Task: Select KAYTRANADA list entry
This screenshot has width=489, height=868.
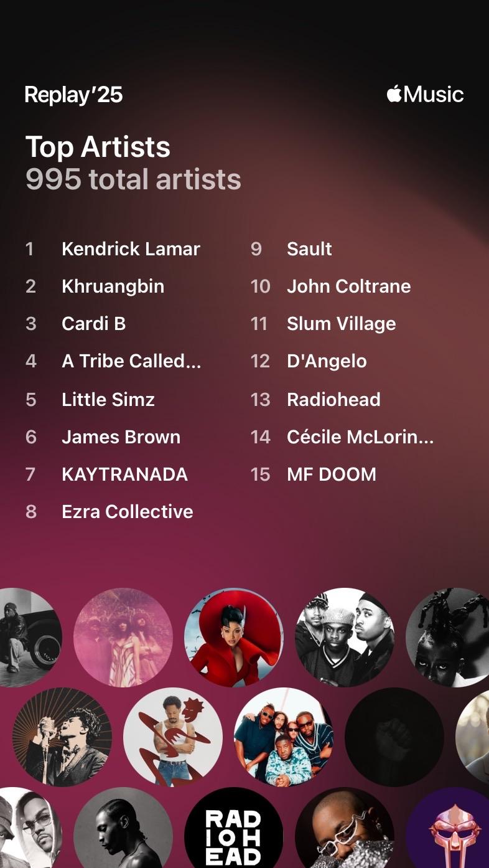Action: [x=124, y=474]
